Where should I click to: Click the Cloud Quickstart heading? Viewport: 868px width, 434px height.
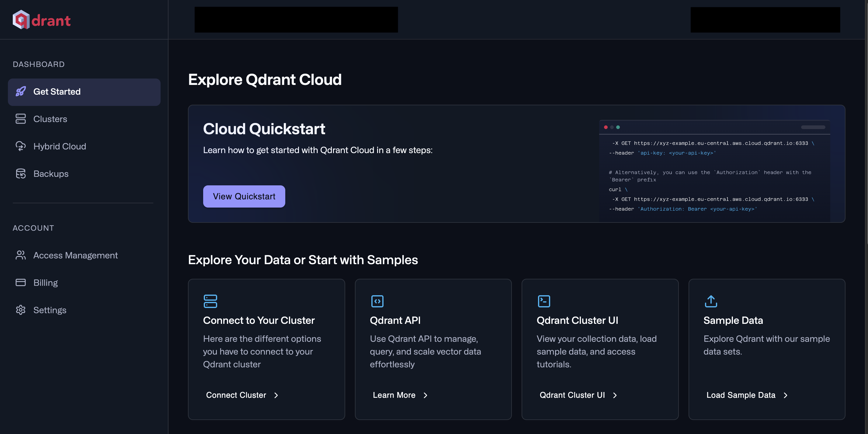point(264,129)
